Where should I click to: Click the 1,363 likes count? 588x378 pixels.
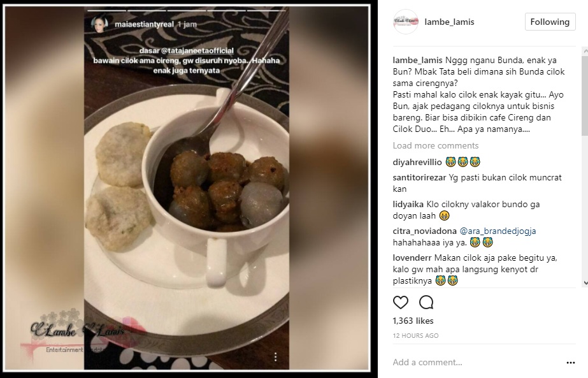[413, 321]
